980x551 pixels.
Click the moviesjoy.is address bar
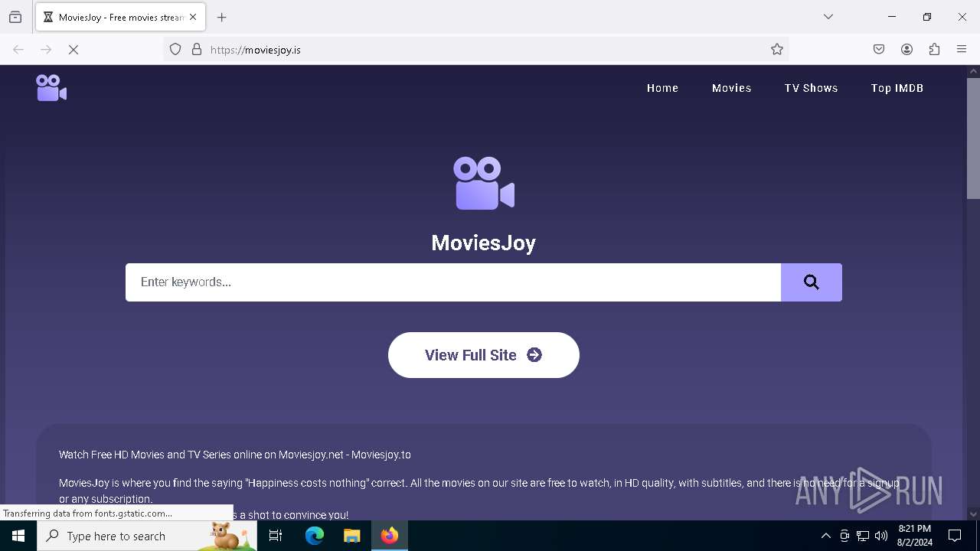pyautogui.click(x=476, y=50)
